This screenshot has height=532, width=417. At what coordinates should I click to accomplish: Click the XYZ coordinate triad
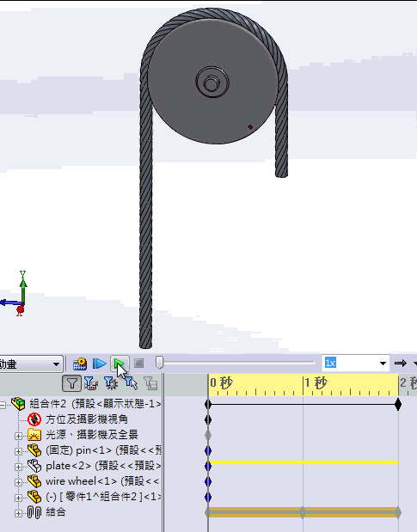pos(15,294)
